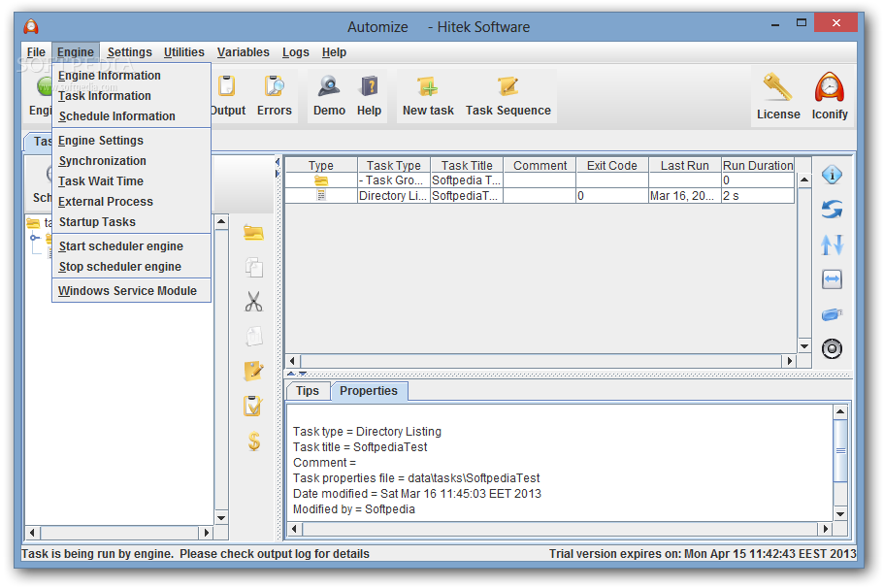This screenshot has height=588, width=884.
Task: Click the up-down sort arrows icon
Action: (x=832, y=245)
